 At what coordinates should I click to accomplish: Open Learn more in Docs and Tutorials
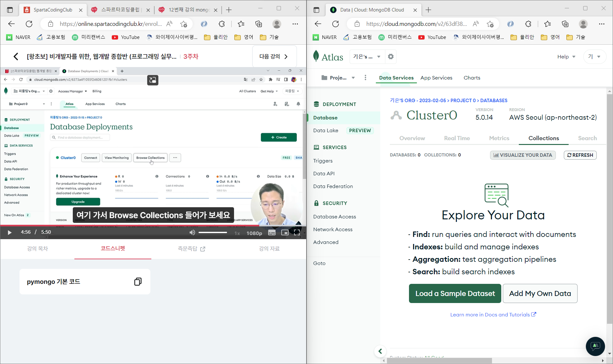pyautogui.click(x=493, y=315)
